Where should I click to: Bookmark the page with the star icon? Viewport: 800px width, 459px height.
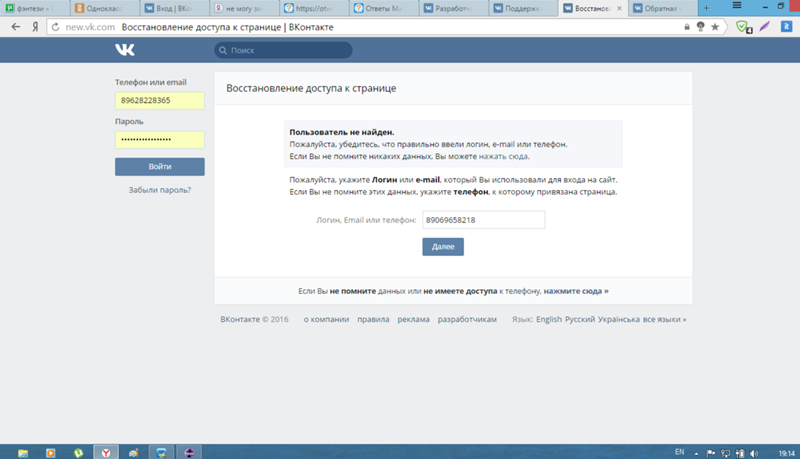click(x=715, y=27)
